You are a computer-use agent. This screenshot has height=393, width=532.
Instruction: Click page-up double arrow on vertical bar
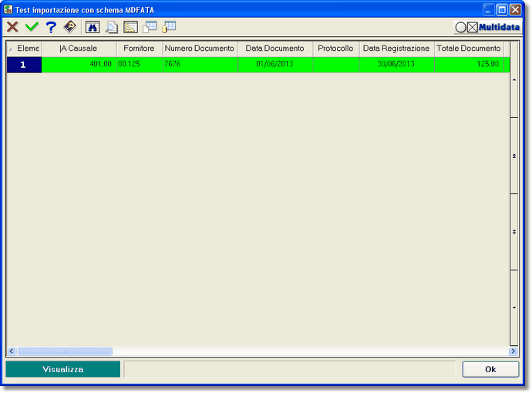tap(514, 156)
